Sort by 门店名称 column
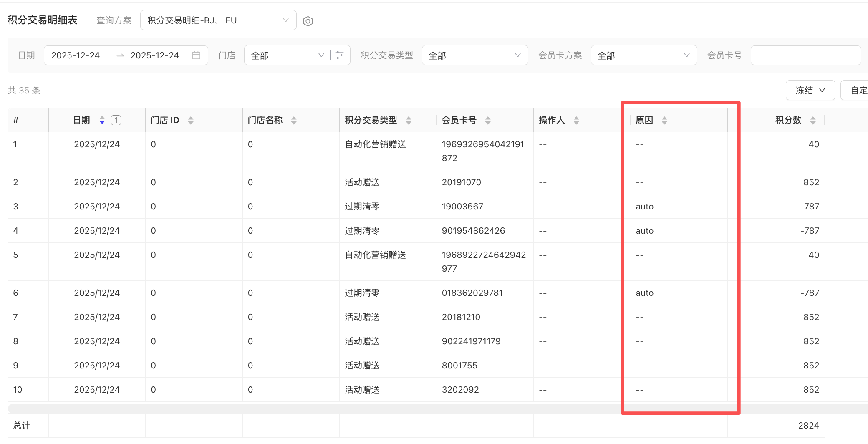This screenshot has height=444, width=868. (294, 121)
